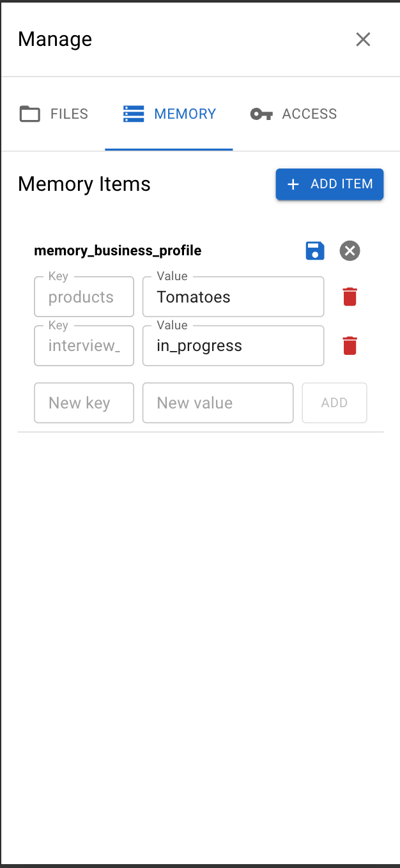Select the memory_business_profile title
Screen dimensions: 400x868
pos(118,251)
